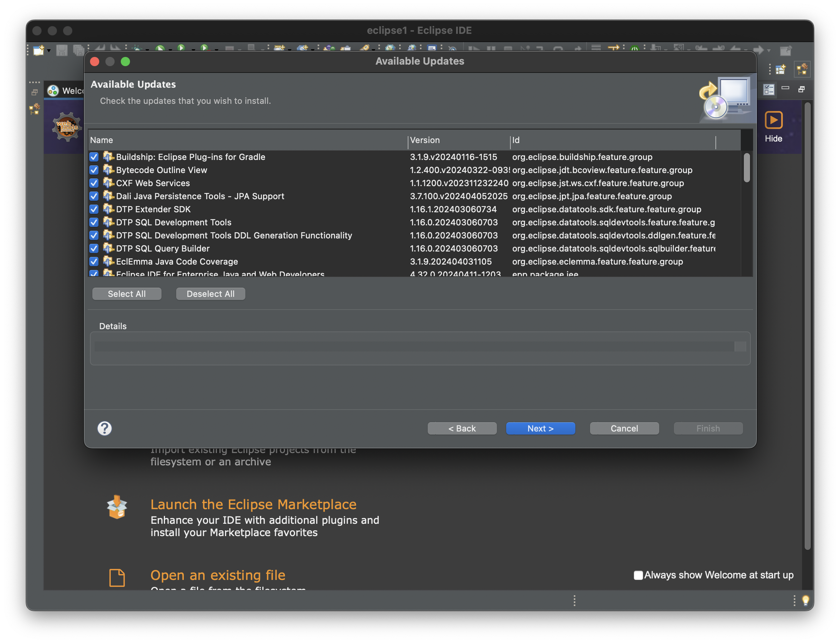840x643 pixels.
Task: Click the Eclipse Marketplace box icon
Action: pos(117,507)
